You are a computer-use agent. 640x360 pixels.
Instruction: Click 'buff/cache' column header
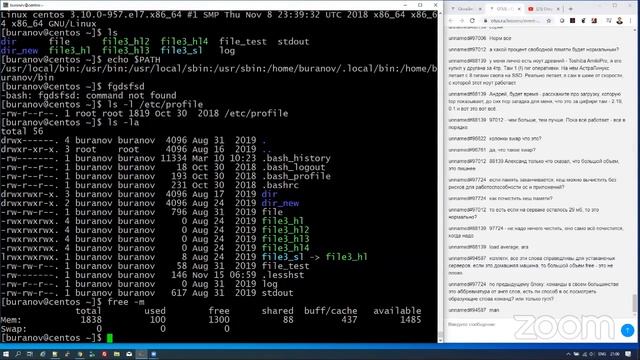click(331, 311)
